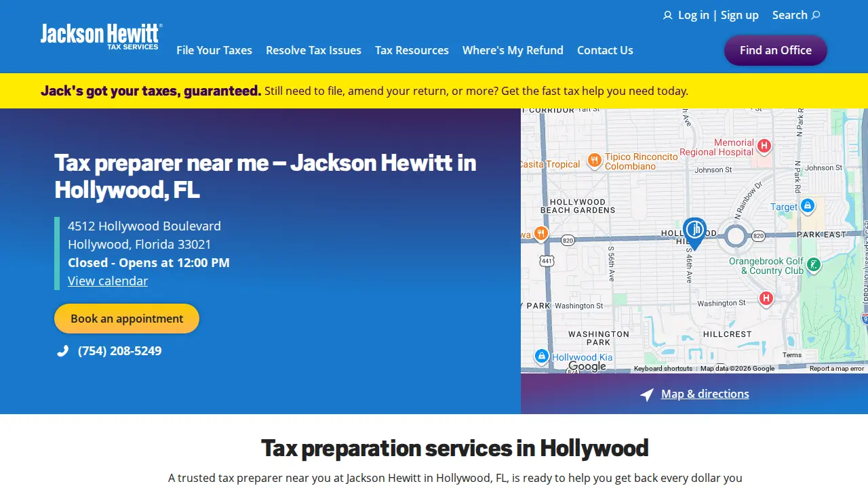Viewport: 868px width, 488px height.
Task: Open the View calendar link
Action: (108, 281)
